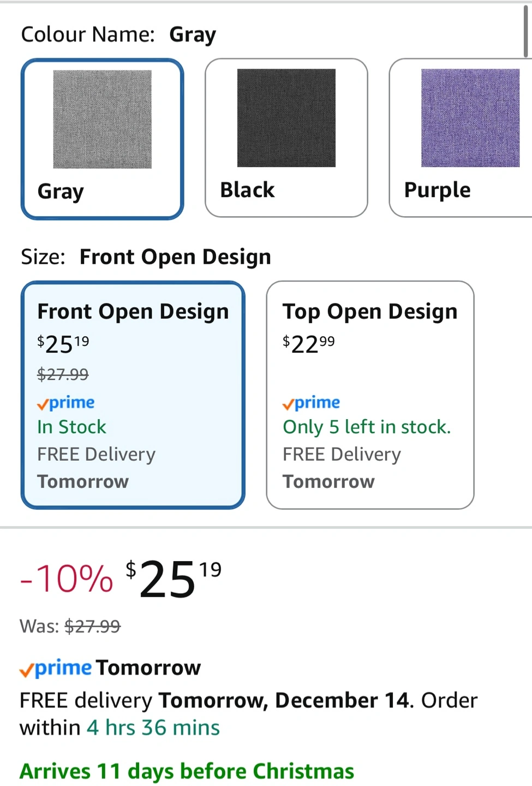Select the Gray fabric colour swatch

102,119
